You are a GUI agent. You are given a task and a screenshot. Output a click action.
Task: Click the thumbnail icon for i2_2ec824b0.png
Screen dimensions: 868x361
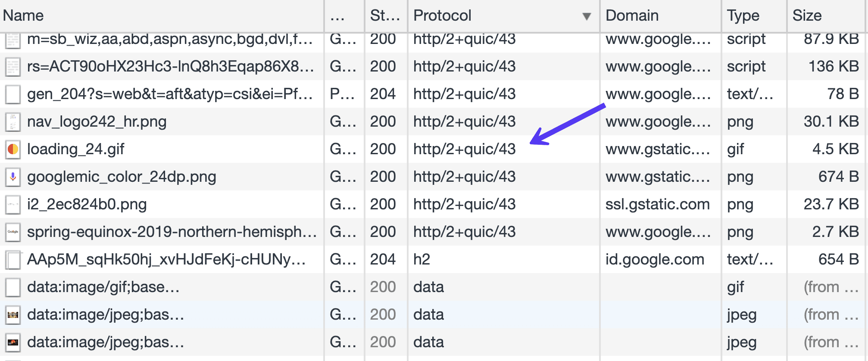tap(12, 204)
